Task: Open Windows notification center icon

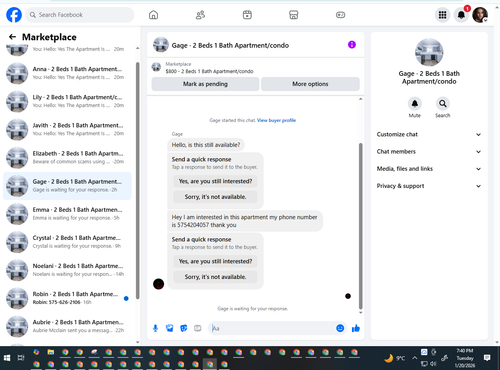Action: (x=487, y=358)
